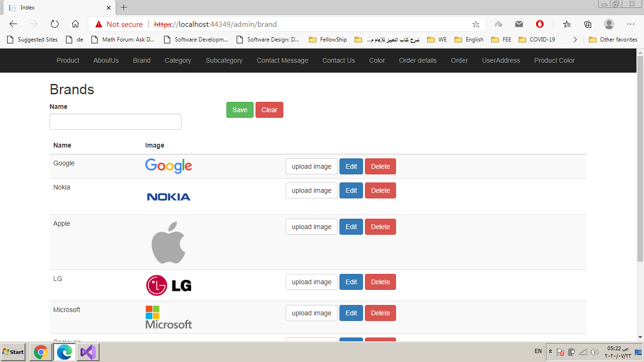Open Order details in navbar
Screen dimensions: 644x362
[x=418, y=60]
